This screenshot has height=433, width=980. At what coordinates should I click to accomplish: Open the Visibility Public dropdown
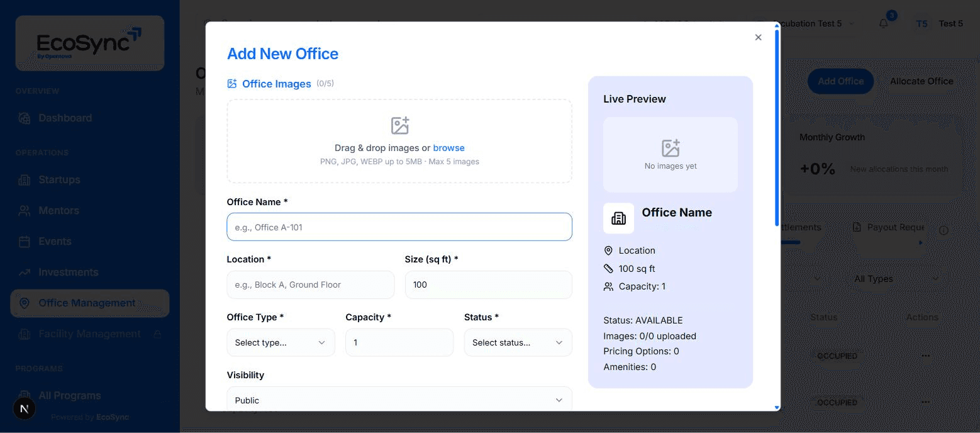tap(399, 400)
